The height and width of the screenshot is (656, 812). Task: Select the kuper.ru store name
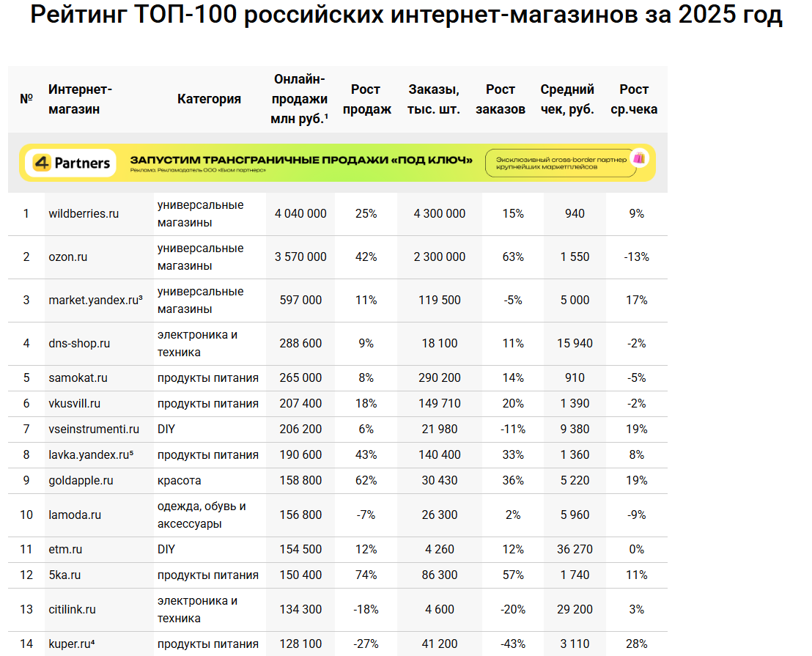pos(72,644)
